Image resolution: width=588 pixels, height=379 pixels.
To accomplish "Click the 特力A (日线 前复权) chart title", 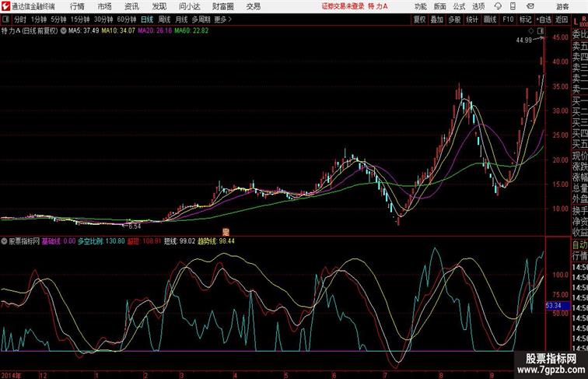I will (30, 31).
